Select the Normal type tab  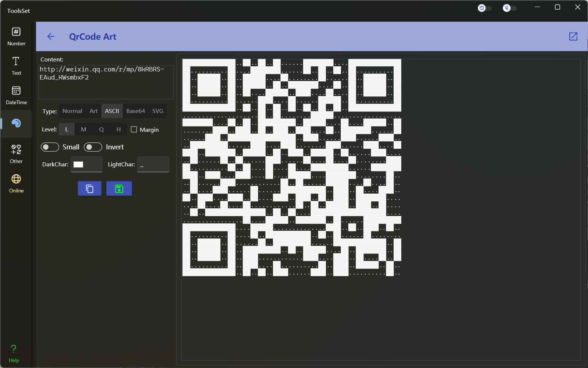[72, 111]
